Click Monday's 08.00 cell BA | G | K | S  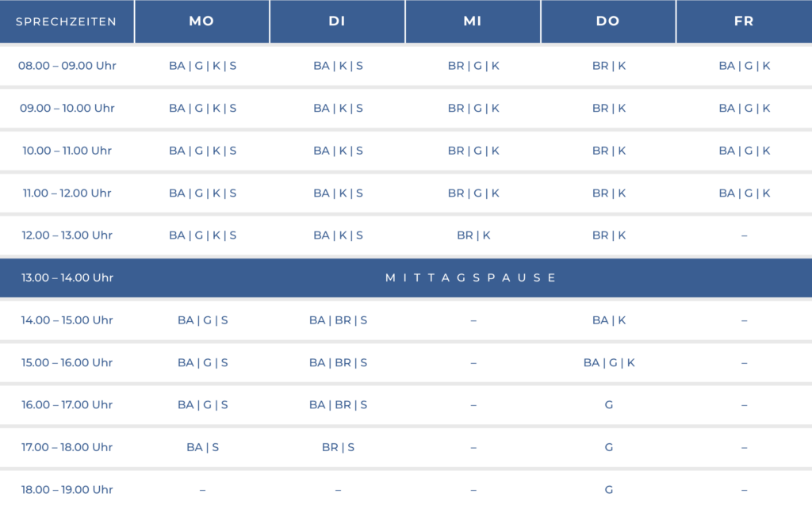click(x=202, y=66)
